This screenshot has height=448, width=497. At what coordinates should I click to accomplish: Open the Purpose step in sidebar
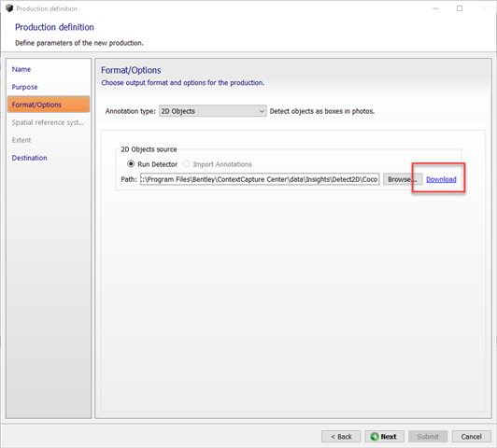tap(24, 87)
